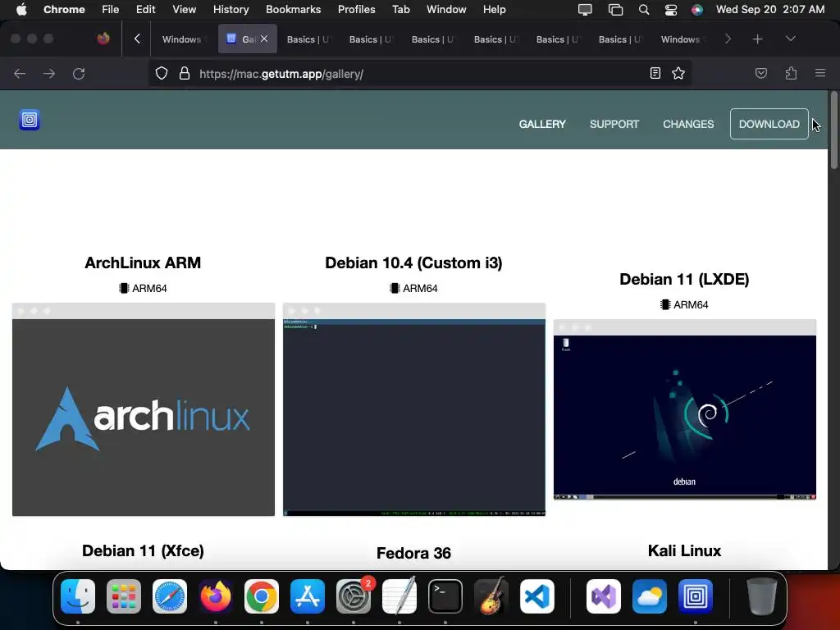Open the extensions puzzle icon
Screen dimensions: 840x630
[x=791, y=73]
